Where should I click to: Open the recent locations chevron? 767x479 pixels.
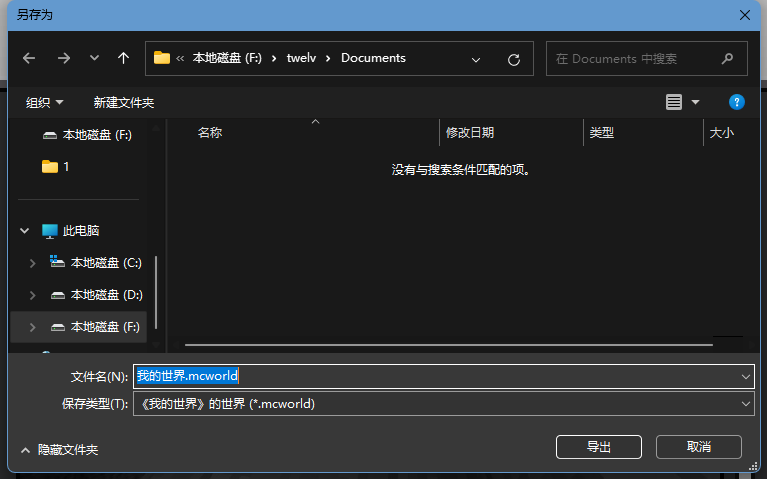pos(94,58)
